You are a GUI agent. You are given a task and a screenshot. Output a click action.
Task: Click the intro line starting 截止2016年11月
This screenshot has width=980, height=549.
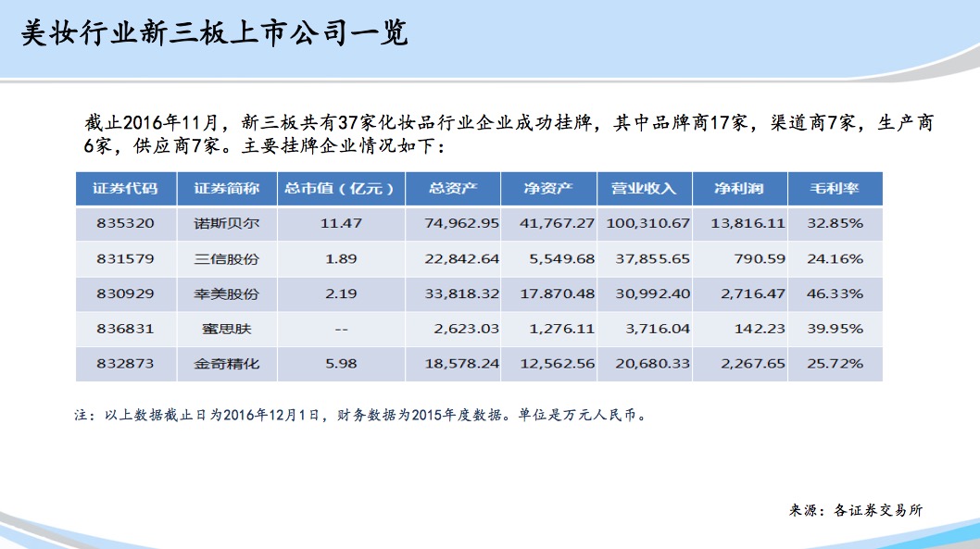509,122
